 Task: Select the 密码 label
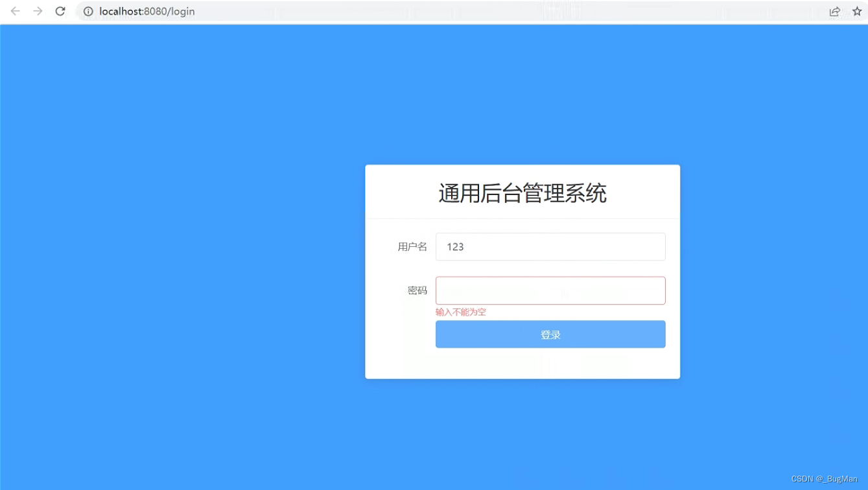tap(417, 290)
